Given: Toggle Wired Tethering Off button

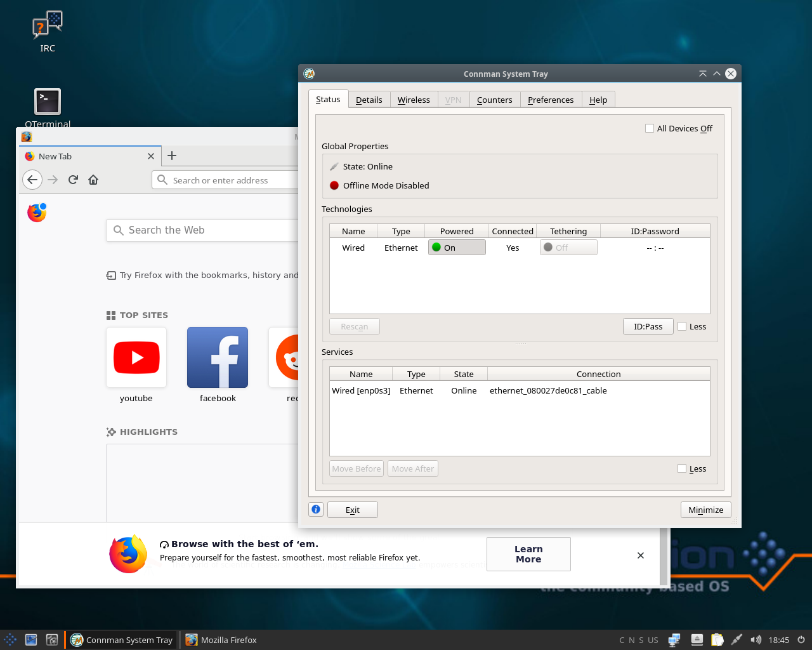Looking at the screenshot, I should [568, 248].
